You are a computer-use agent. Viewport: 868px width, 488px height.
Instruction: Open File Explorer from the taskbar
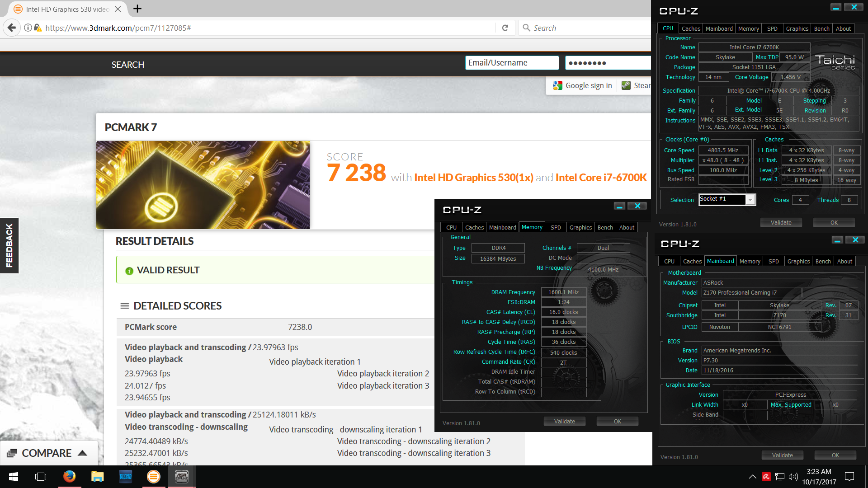pyautogui.click(x=97, y=477)
